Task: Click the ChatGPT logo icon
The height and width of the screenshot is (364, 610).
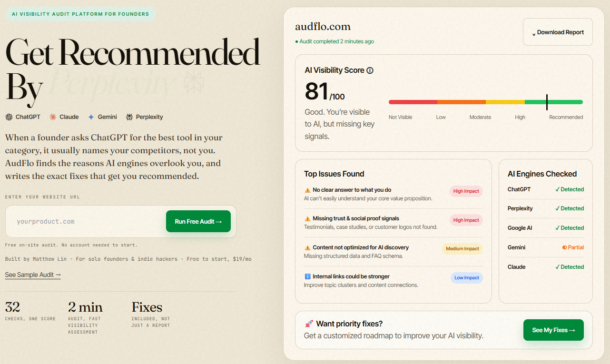Action: [9, 117]
